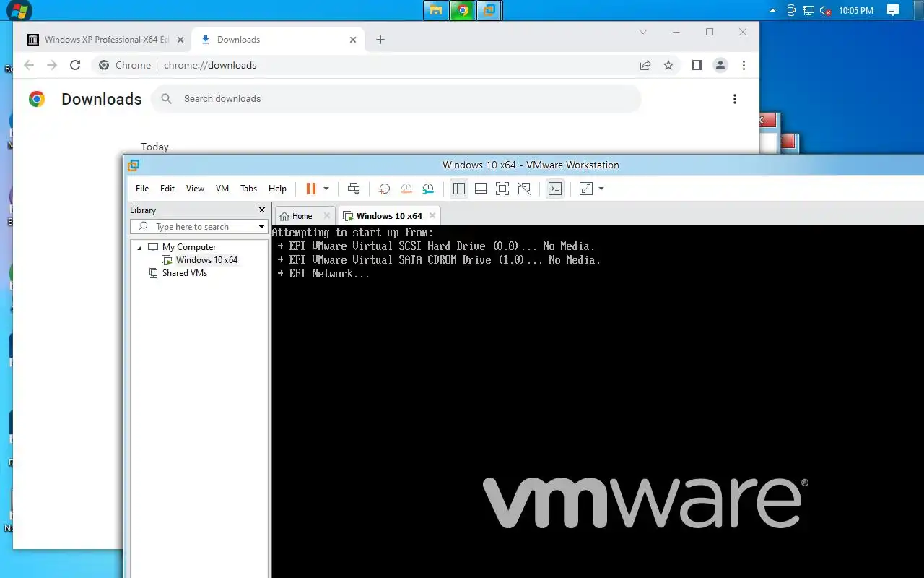The width and height of the screenshot is (924, 578).
Task: Switch to Chrome via the taskbar icon
Action: pyautogui.click(x=463, y=10)
